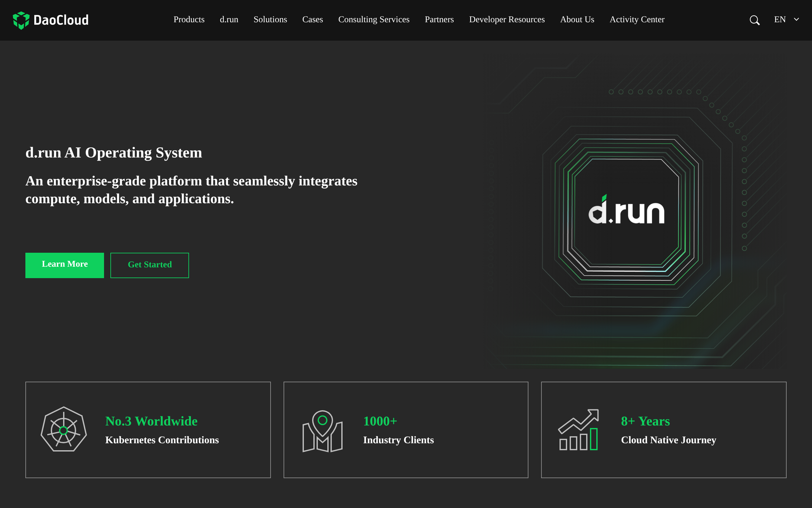Expand the EN language dropdown

pyautogui.click(x=786, y=19)
